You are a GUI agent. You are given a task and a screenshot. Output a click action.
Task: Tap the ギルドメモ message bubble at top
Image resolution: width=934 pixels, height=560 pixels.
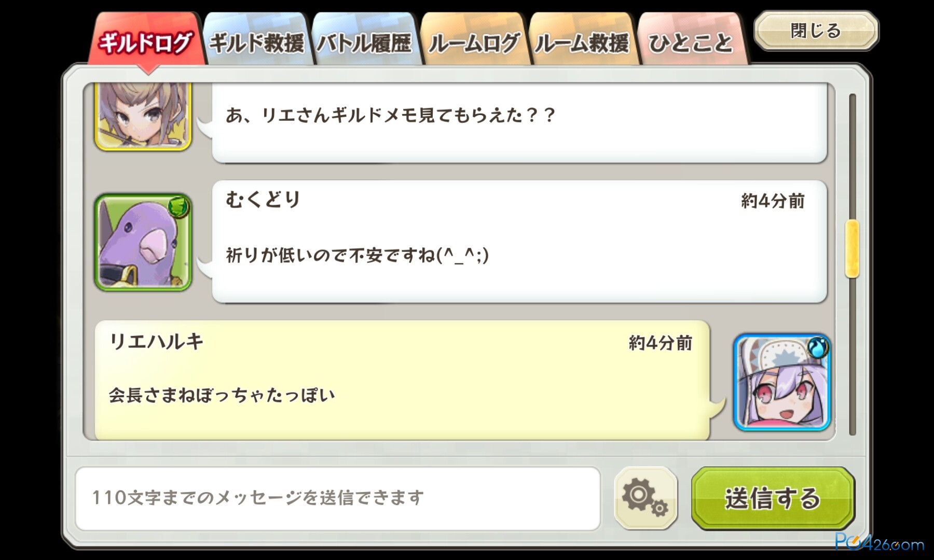click(x=519, y=122)
